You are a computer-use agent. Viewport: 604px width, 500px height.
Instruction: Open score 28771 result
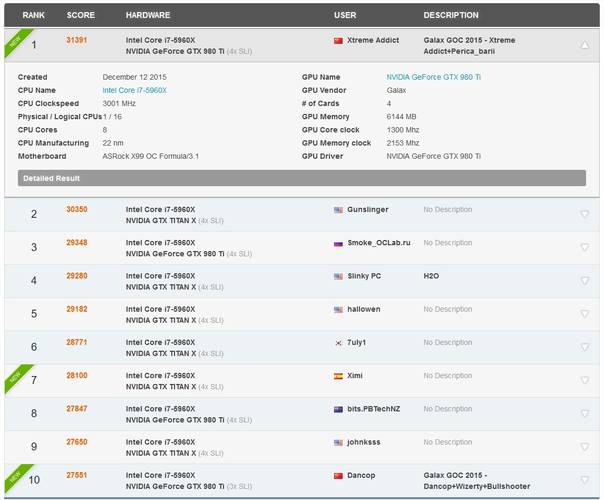click(77, 342)
